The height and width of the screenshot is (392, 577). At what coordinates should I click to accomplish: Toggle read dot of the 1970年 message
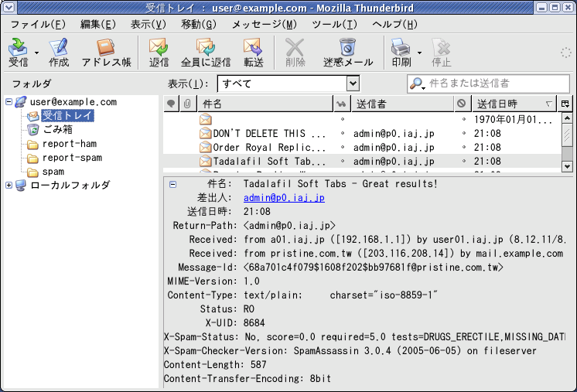[x=342, y=119]
